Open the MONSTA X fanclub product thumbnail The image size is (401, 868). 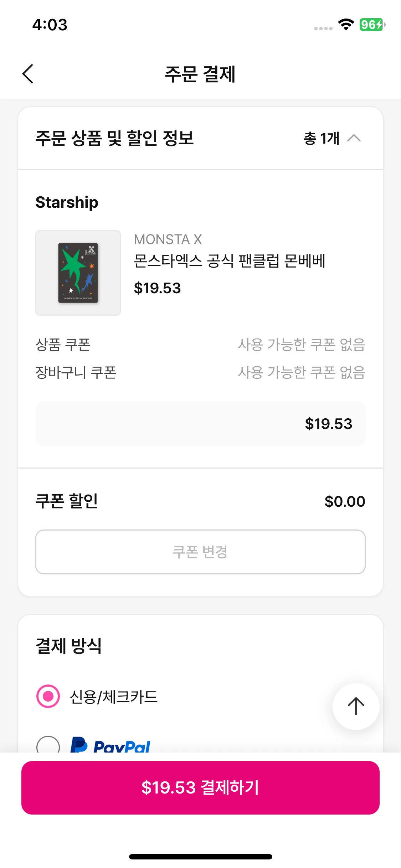click(x=78, y=273)
